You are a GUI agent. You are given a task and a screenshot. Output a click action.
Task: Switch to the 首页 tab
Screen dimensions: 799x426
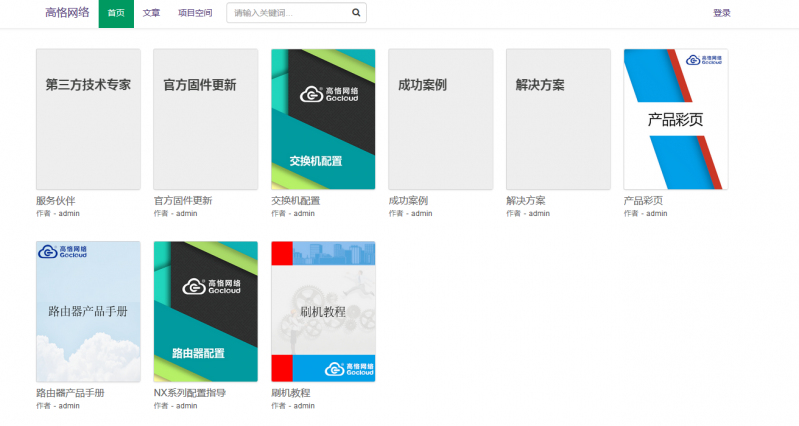(116, 13)
